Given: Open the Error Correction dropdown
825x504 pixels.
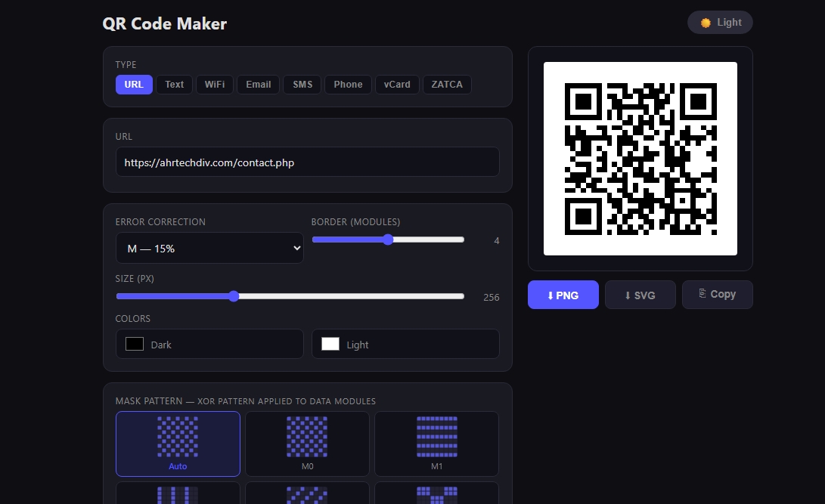Looking at the screenshot, I should pyautogui.click(x=209, y=248).
